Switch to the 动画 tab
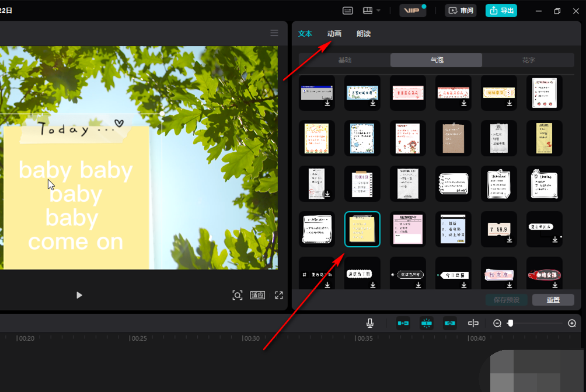586x392 pixels. [x=334, y=34]
